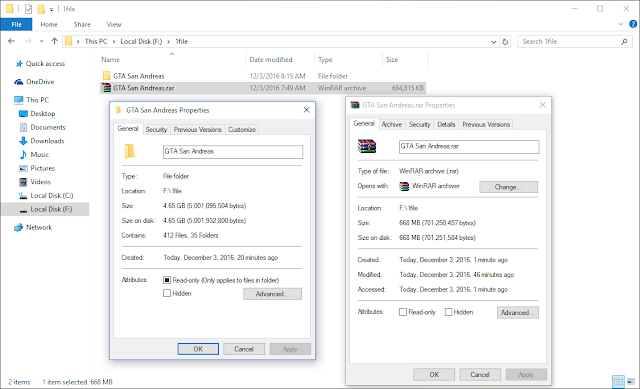Click Cancel in folder Properties dialog
The width and height of the screenshot is (640, 389).
point(244,349)
